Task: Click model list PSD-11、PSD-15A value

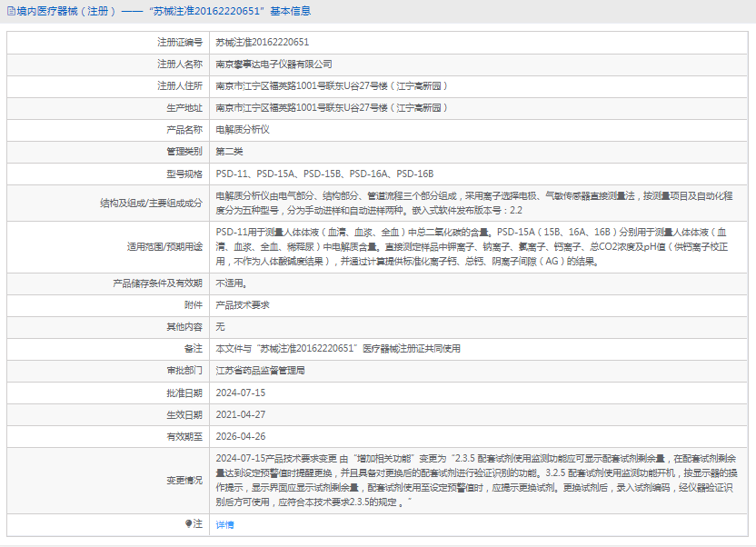Action: tap(324, 174)
